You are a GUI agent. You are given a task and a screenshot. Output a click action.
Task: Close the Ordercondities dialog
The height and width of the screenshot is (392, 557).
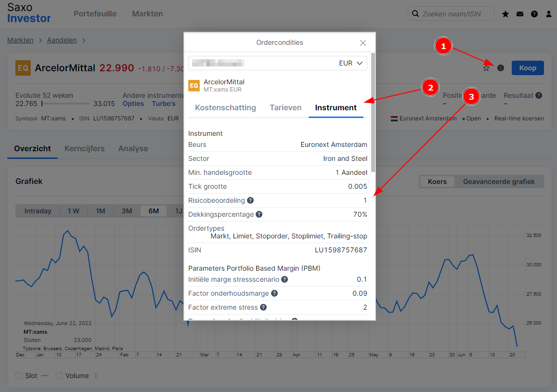[363, 43]
